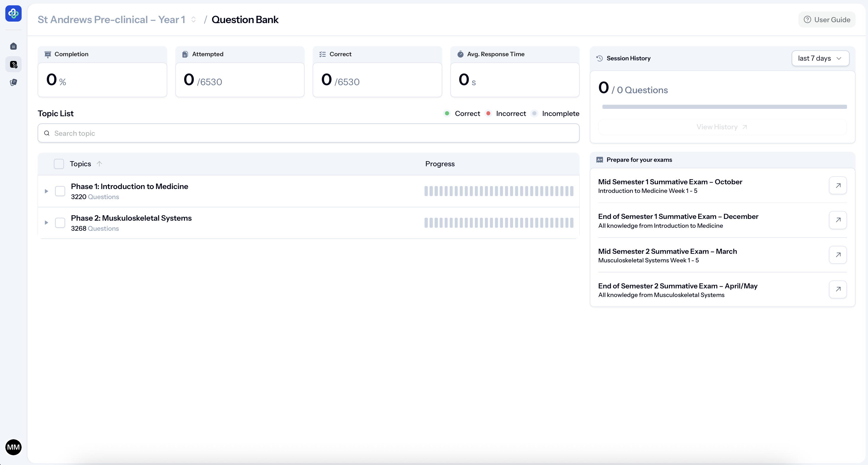This screenshot has height=465, width=868.
Task: Toggle the select-all Topics checkbox
Action: click(x=59, y=164)
